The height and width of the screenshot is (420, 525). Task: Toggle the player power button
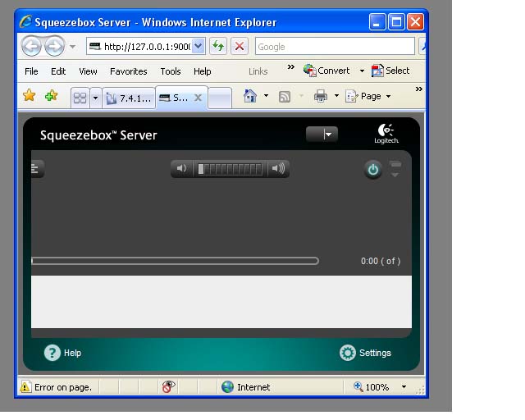click(373, 170)
